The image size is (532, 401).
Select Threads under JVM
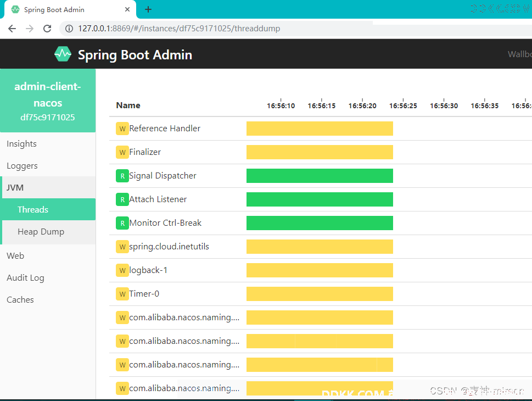[x=48, y=209]
